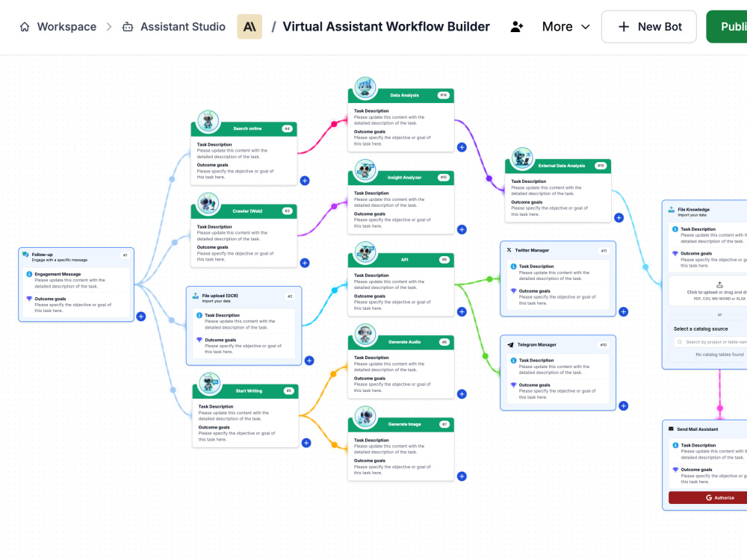Add a node after Telegram Manager card
Image resolution: width=747 pixels, height=560 pixels.
624,405
